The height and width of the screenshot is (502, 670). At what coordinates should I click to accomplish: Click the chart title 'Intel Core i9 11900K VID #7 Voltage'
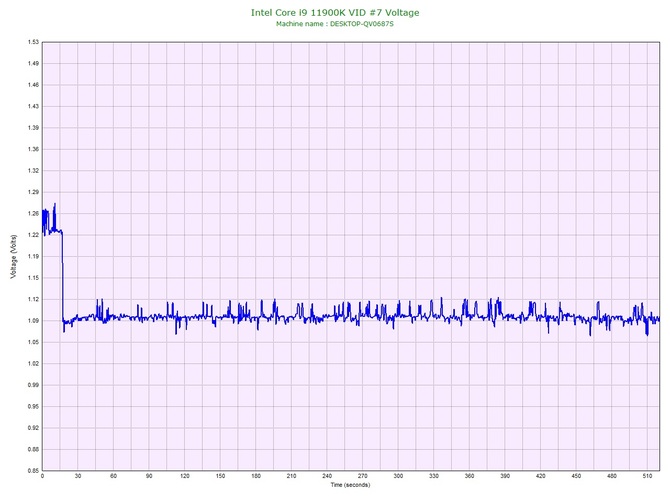click(x=334, y=12)
